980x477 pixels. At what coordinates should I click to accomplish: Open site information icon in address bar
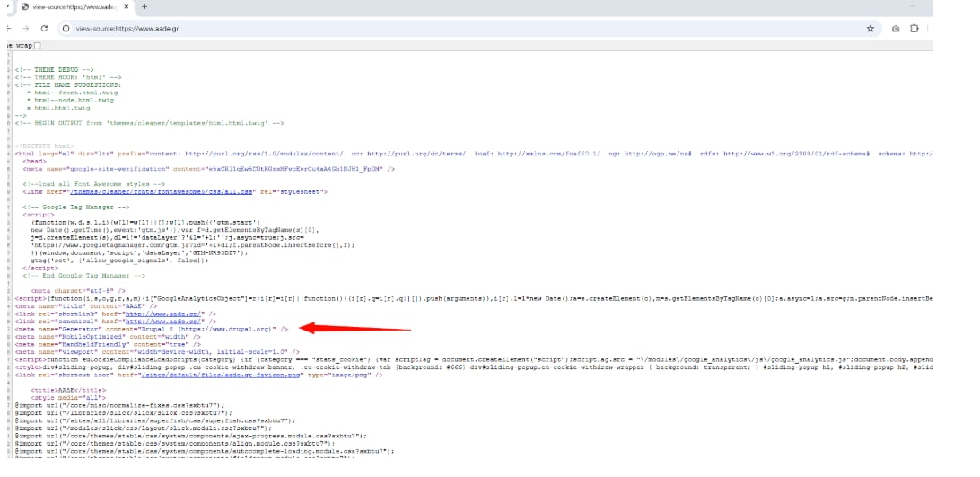pos(67,28)
